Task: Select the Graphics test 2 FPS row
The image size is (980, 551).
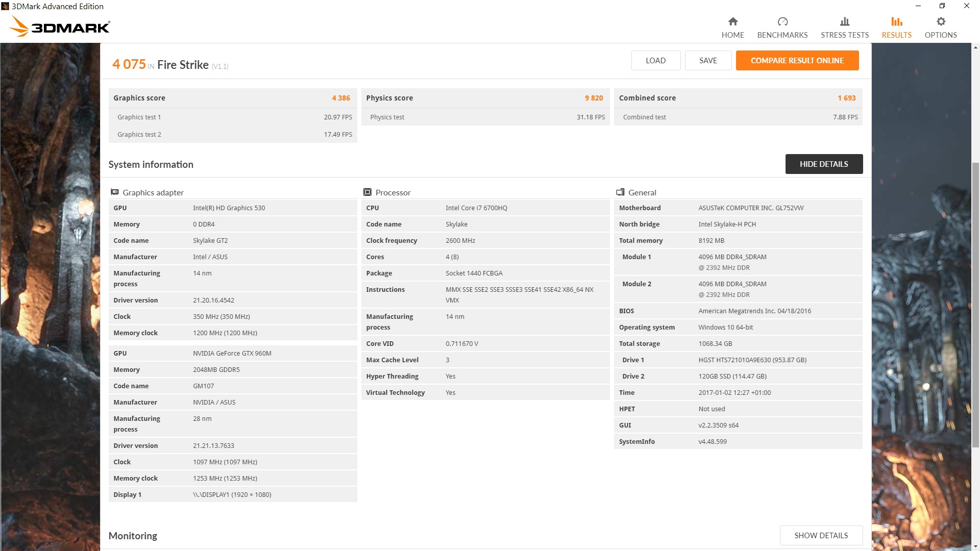Action: pyautogui.click(x=233, y=134)
